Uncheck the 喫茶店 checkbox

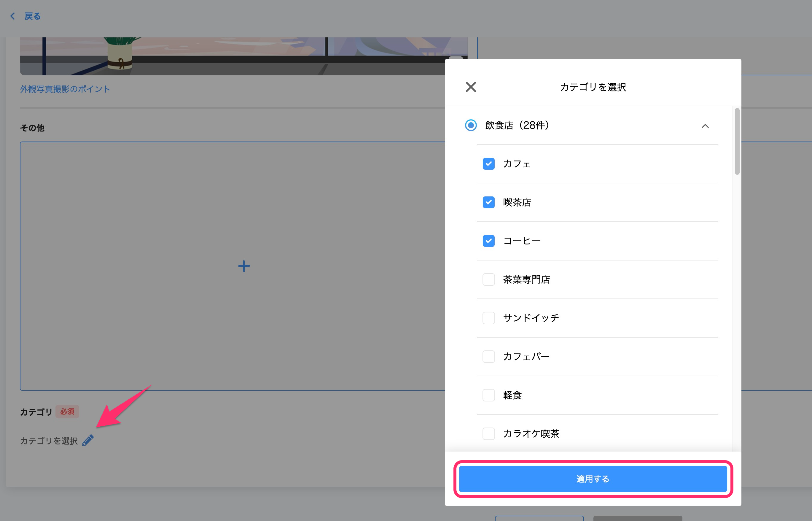[488, 202]
